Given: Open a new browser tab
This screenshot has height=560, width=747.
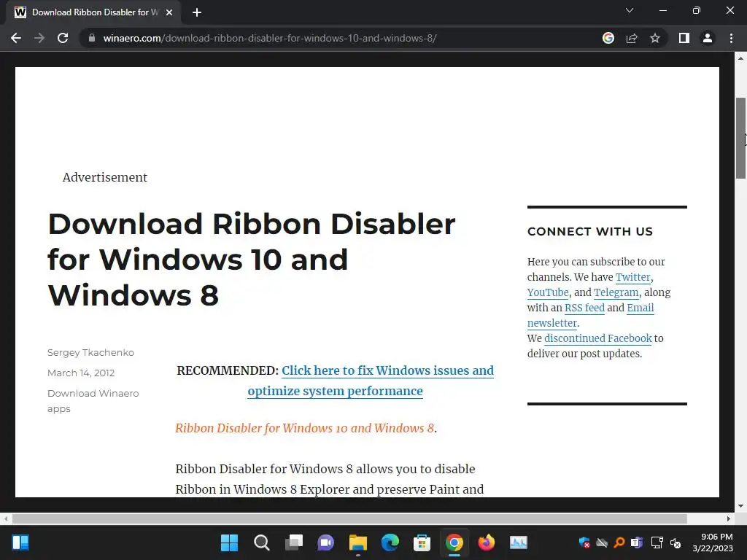Looking at the screenshot, I should point(197,12).
